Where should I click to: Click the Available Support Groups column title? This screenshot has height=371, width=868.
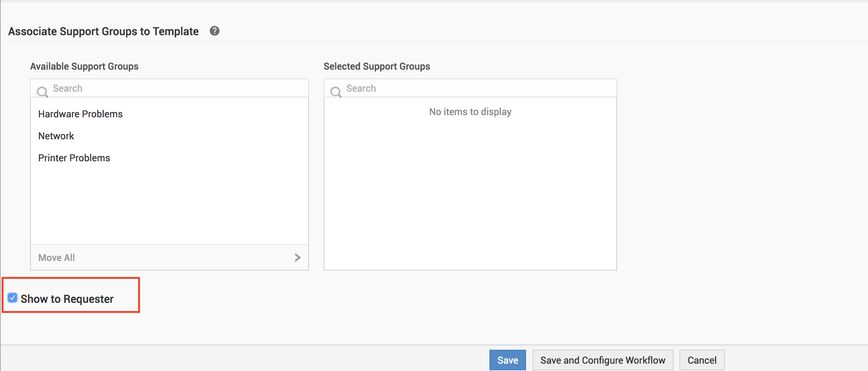84,66
